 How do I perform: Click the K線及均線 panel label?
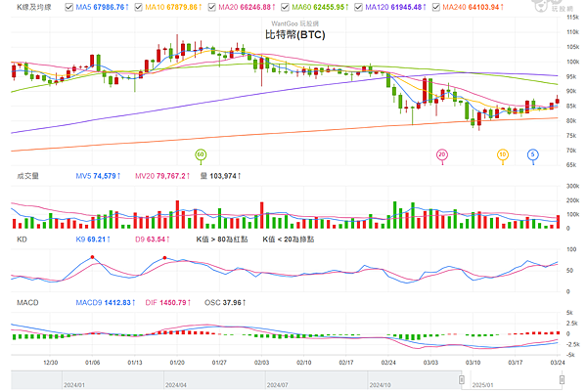tap(34, 7)
